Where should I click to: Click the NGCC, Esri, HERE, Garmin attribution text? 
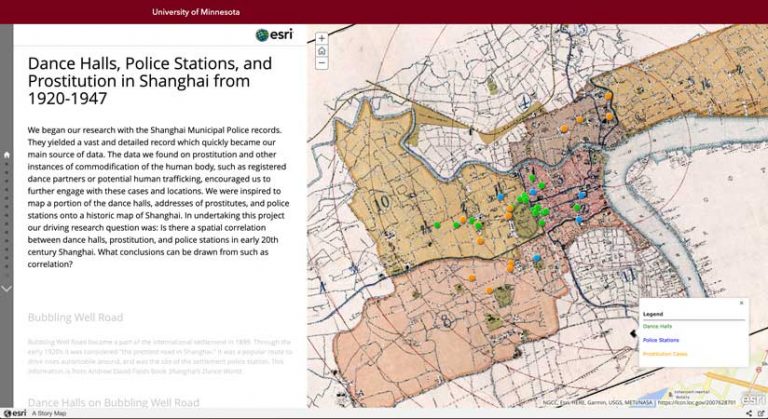[x=598, y=403]
